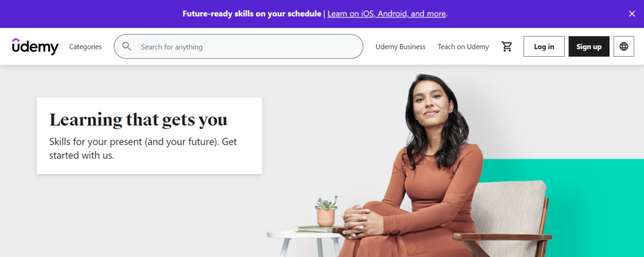Select Teach on Udemy in header

[x=464, y=47]
